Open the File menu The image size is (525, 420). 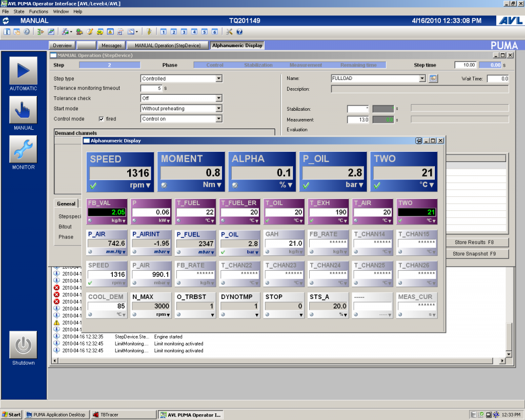click(x=5, y=11)
